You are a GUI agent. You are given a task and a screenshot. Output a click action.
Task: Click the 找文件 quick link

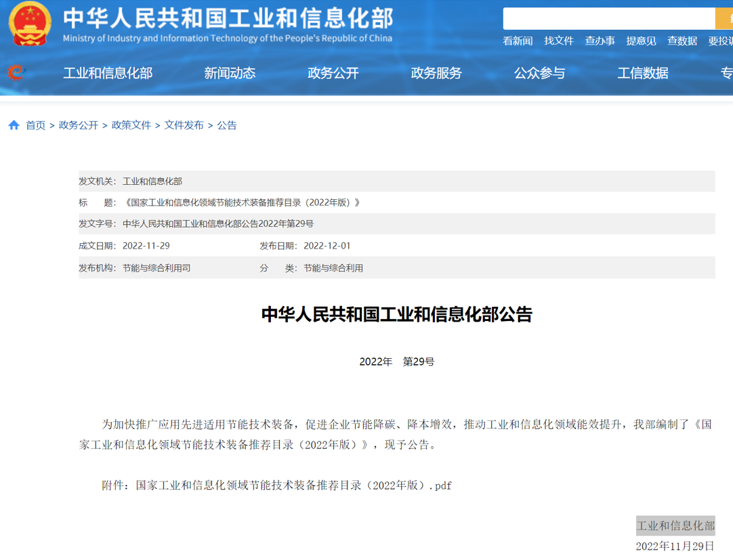point(559,41)
